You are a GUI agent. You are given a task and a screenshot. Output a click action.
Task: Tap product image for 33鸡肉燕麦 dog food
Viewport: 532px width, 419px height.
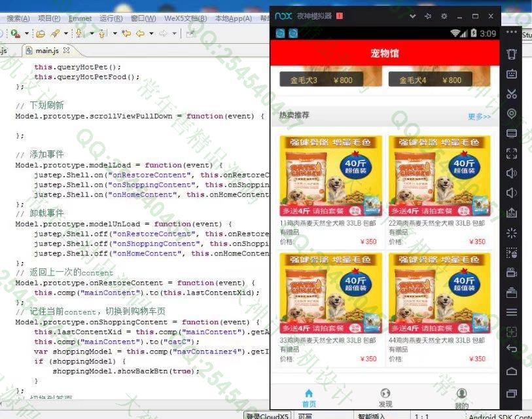tap(331, 293)
